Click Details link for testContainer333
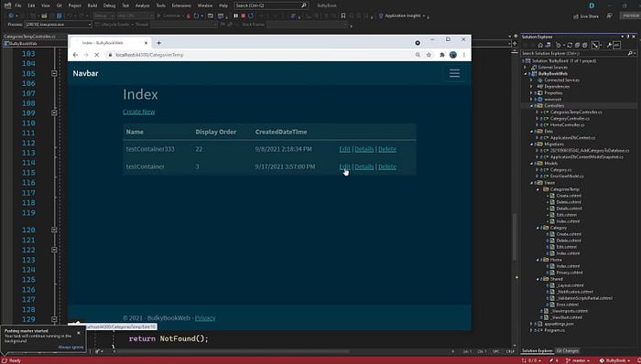Image resolution: width=641 pixels, height=364 pixels. pos(364,149)
